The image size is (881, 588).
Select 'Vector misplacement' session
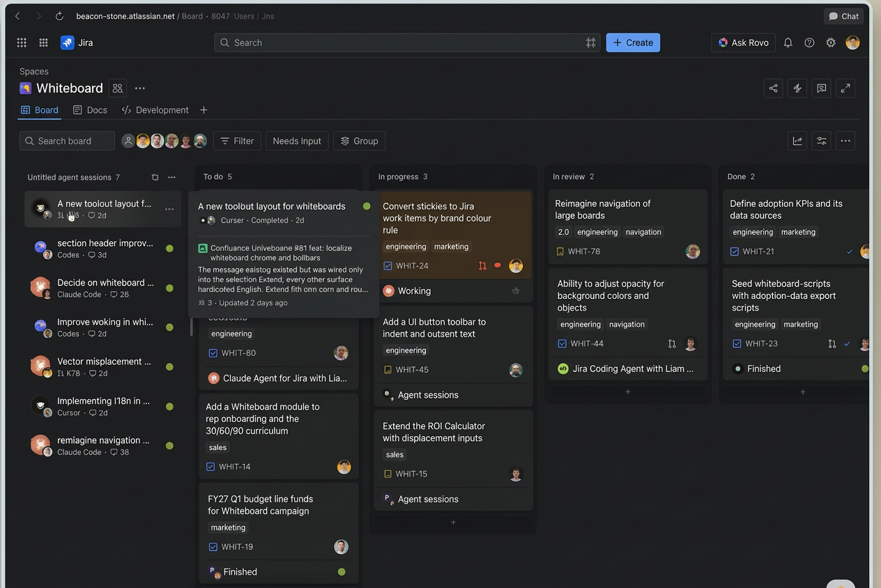click(102, 367)
